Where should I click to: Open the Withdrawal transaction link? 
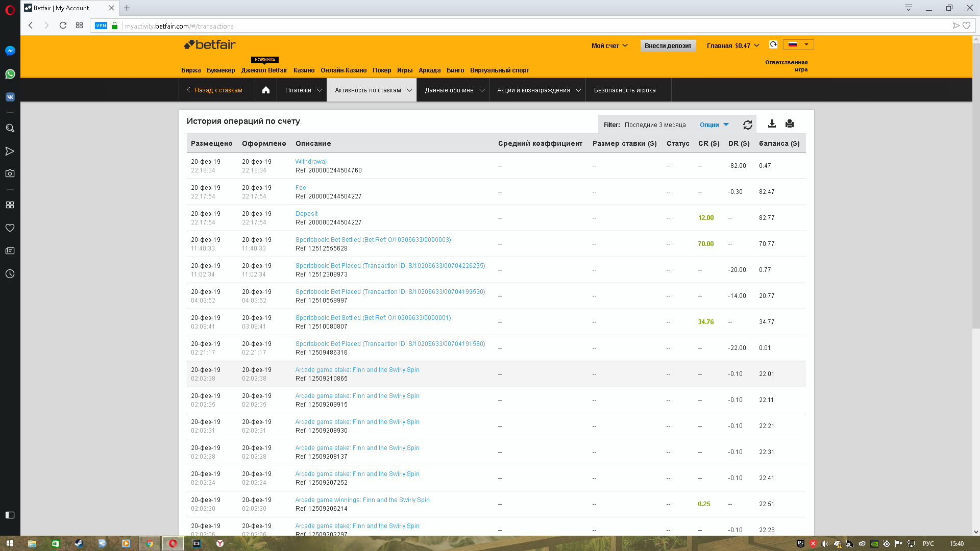[310, 162]
